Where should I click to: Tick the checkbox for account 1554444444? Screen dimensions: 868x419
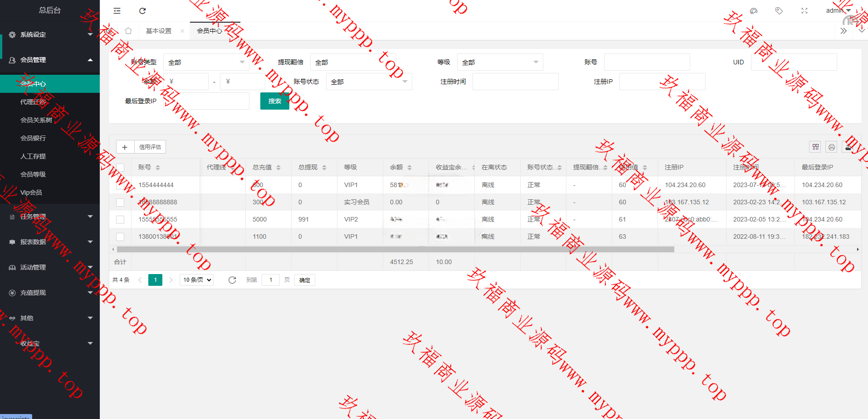point(120,185)
